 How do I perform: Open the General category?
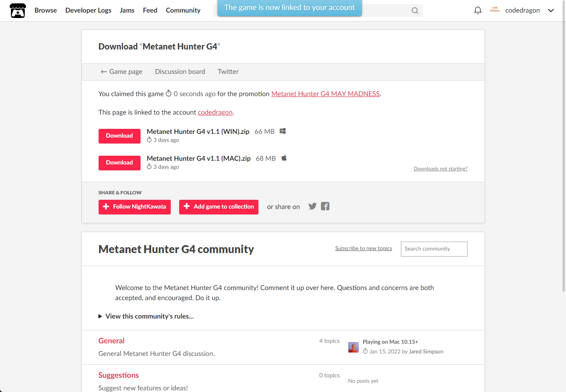(112, 341)
